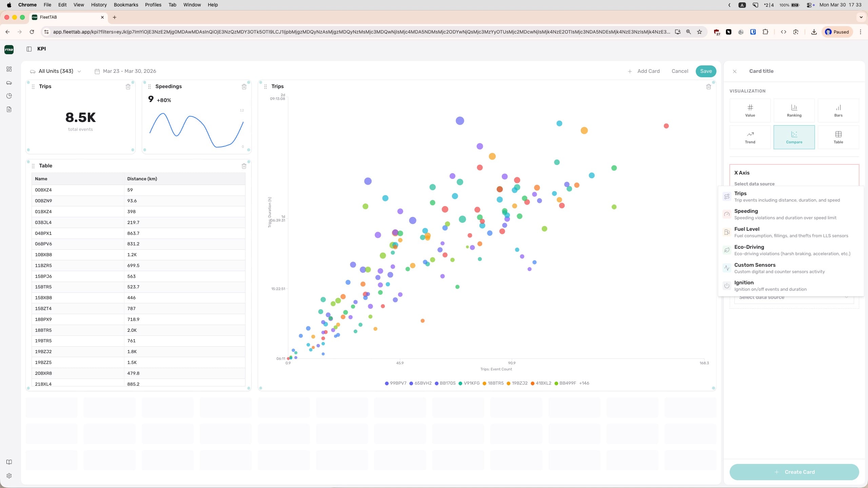Click drag handle icon on Speedings card
Screen dimensions: 868x488
click(150, 87)
